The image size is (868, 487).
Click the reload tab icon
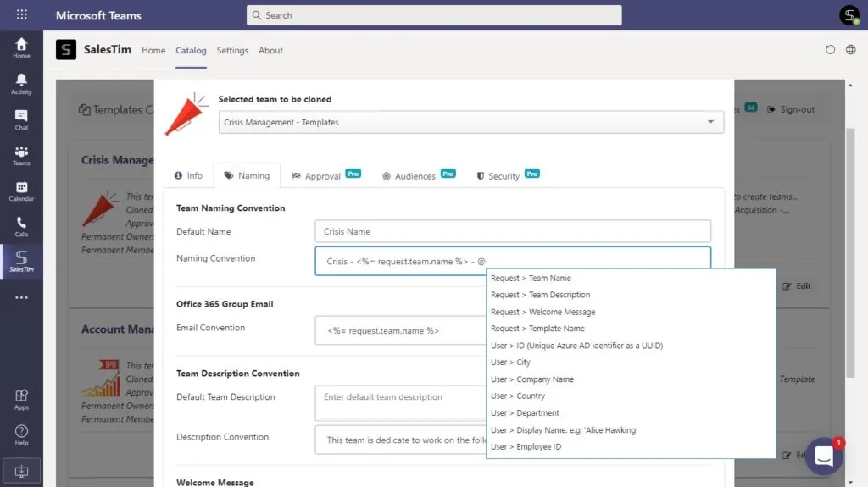tap(830, 50)
